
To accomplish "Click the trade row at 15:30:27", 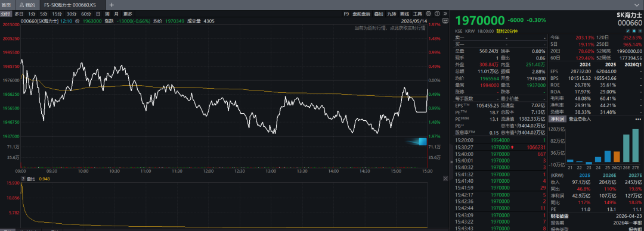I will point(501,147).
